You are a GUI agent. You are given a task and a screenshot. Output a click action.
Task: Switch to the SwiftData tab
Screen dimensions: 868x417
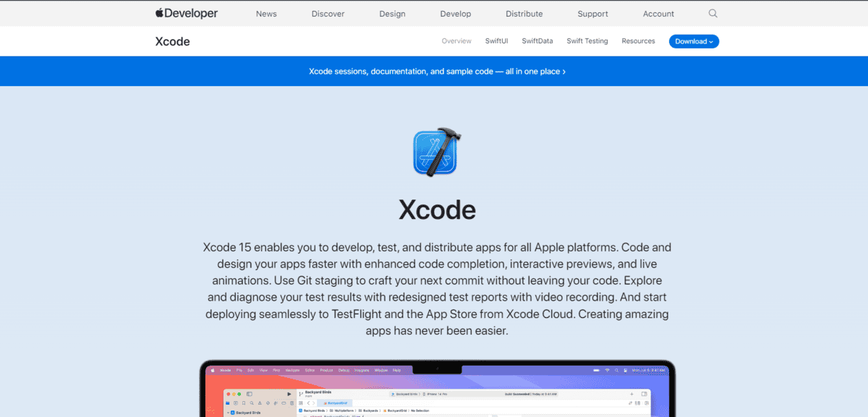tap(537, 41)
